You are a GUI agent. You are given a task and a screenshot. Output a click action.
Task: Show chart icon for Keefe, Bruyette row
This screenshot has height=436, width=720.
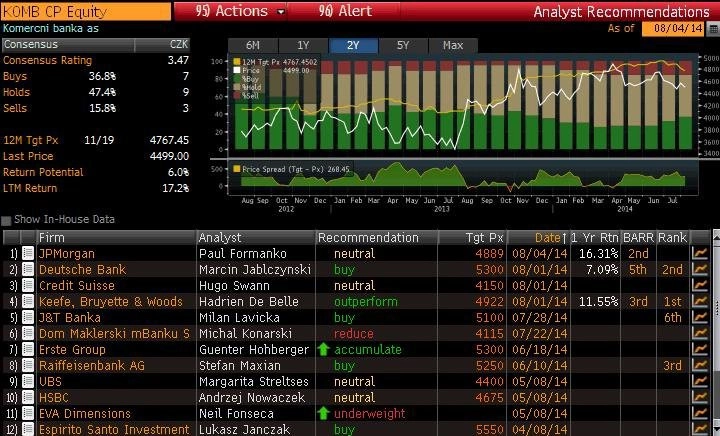point(700,302)
